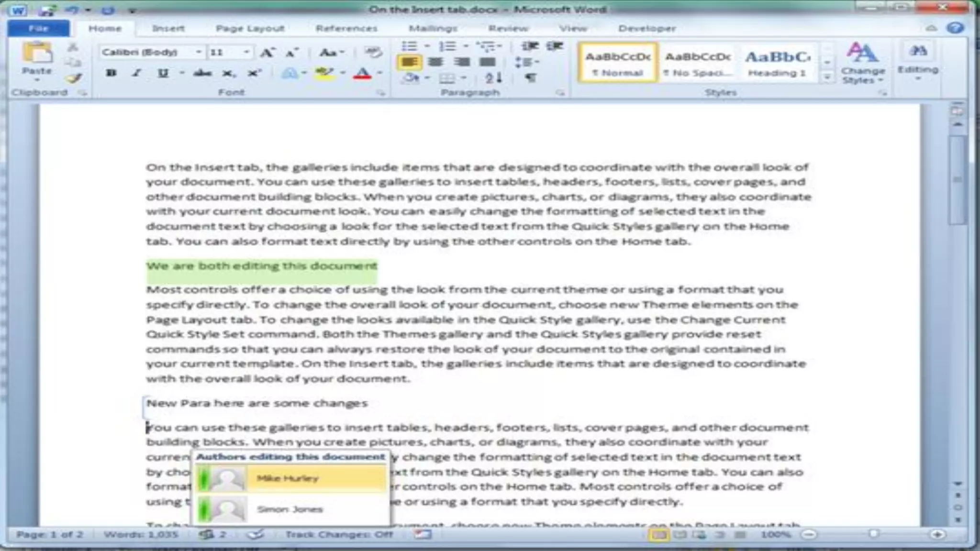Click the Word Help question mark icon
This screenshot has height=551, width=980.
[x=955, y=28]
